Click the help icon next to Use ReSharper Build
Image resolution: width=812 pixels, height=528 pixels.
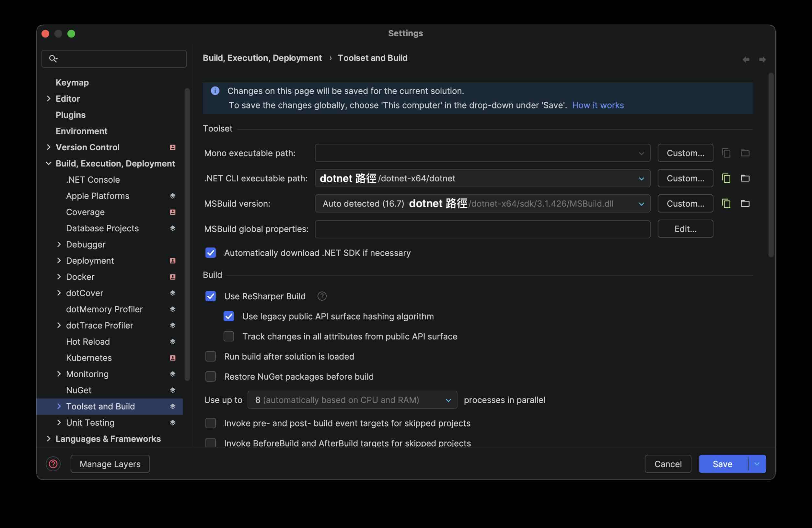click(321, 296)
